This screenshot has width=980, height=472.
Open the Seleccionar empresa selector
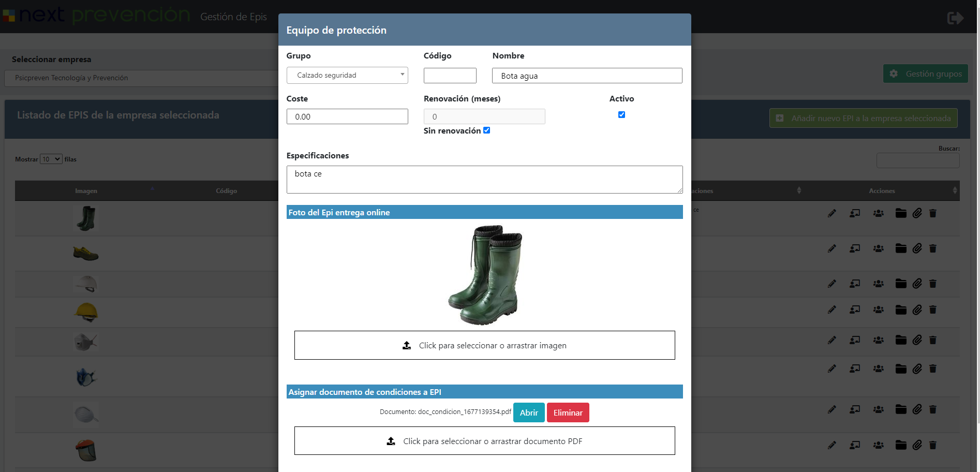(x=141, y=78)
